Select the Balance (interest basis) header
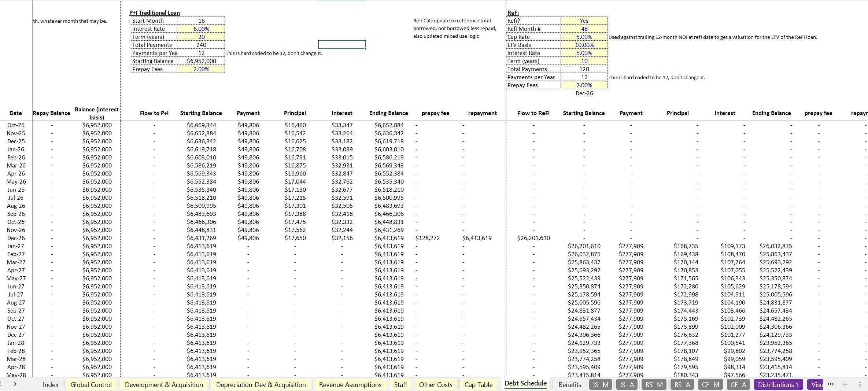Screen dimensions: 868x391 [97, 113]
